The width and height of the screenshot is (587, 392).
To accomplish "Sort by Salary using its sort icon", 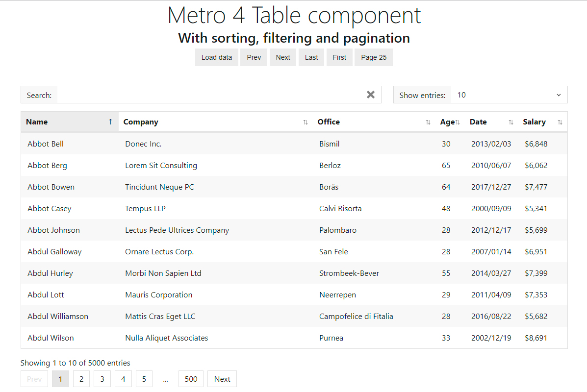I will (x=560, y=122).
